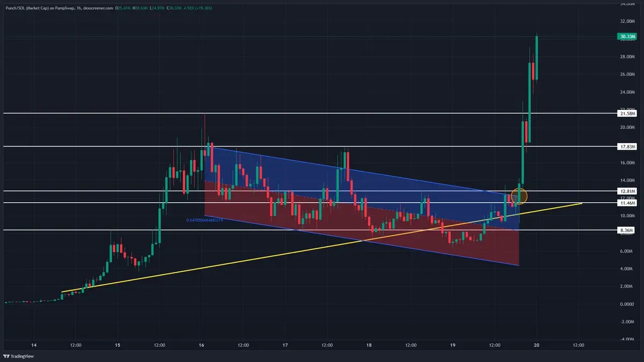Click date 14 on time axis
The image size is (644, 362).
[34, 346]
